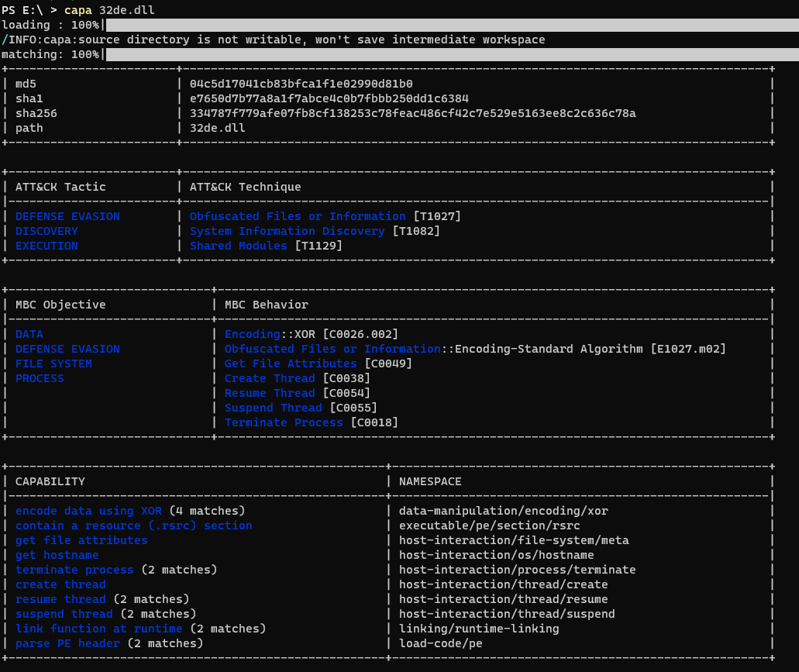Click 'get file attributes' capability
This screenshot has width=799, height=672.
click(x=81, y=540)
